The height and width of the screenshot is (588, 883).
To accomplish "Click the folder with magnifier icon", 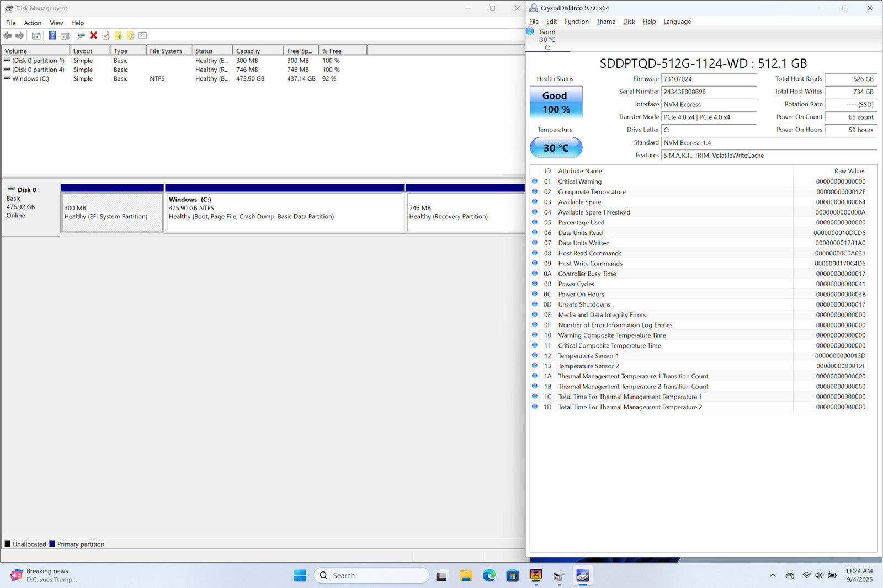I will click(130, 35).
